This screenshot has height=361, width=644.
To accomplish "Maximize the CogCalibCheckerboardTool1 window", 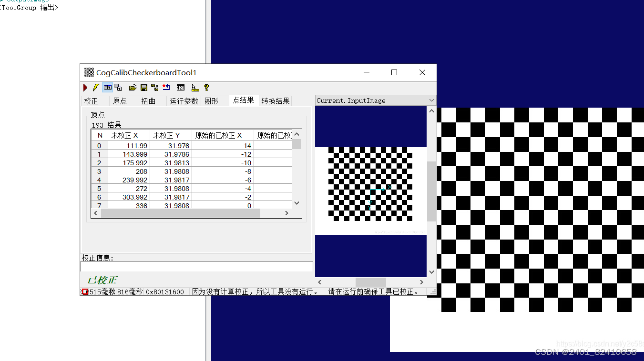I will [394, 72].
